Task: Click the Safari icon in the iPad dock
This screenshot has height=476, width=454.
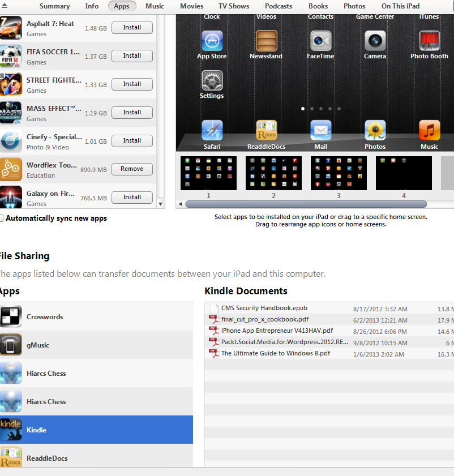Action: (x=212, y=130)
